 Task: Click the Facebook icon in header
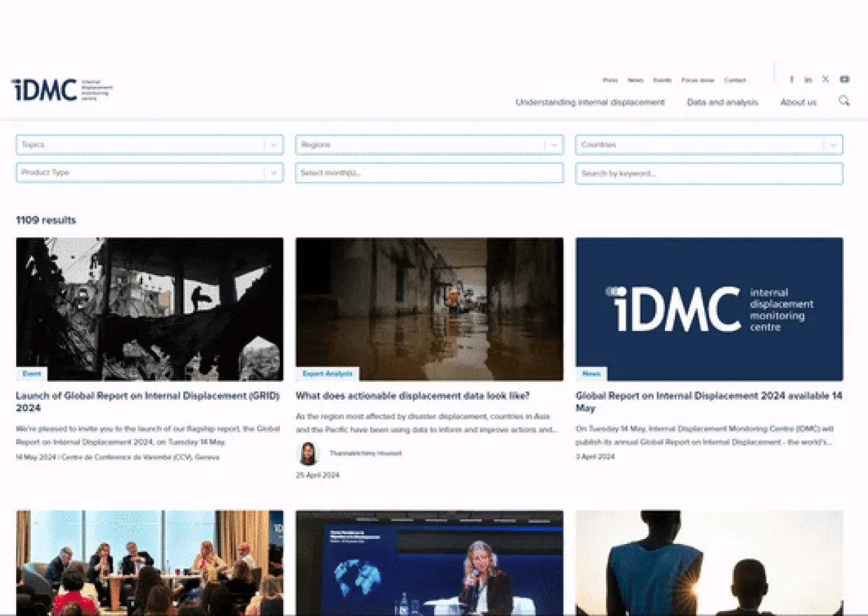click(x=792, y=80)
